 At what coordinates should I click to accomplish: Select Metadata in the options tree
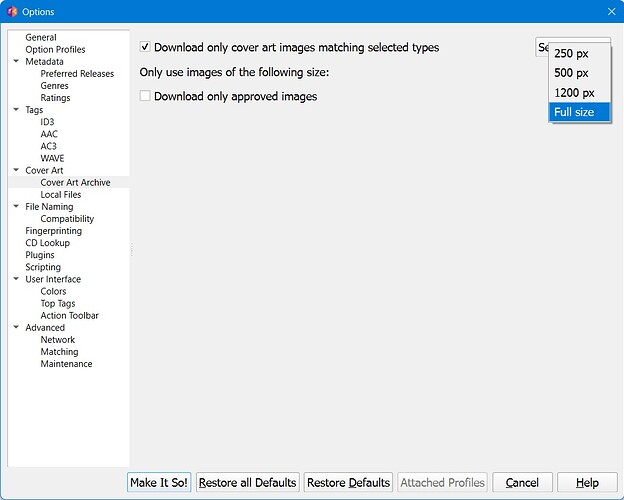(44, 61)
